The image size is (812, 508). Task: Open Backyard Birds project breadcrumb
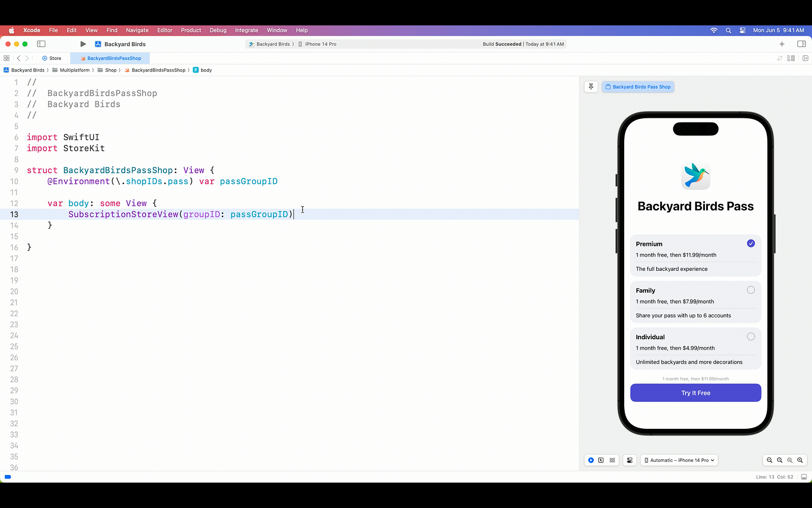pos(24,70)
